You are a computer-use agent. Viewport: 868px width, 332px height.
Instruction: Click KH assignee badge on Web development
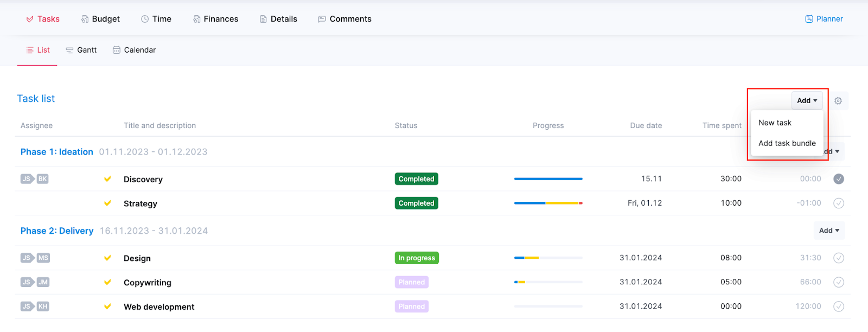[x=43, y=307]
